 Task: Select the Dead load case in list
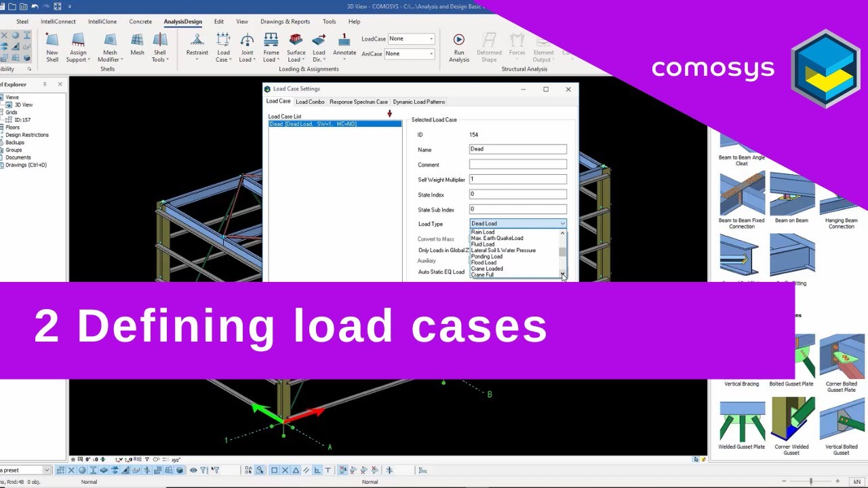[335, 124]
